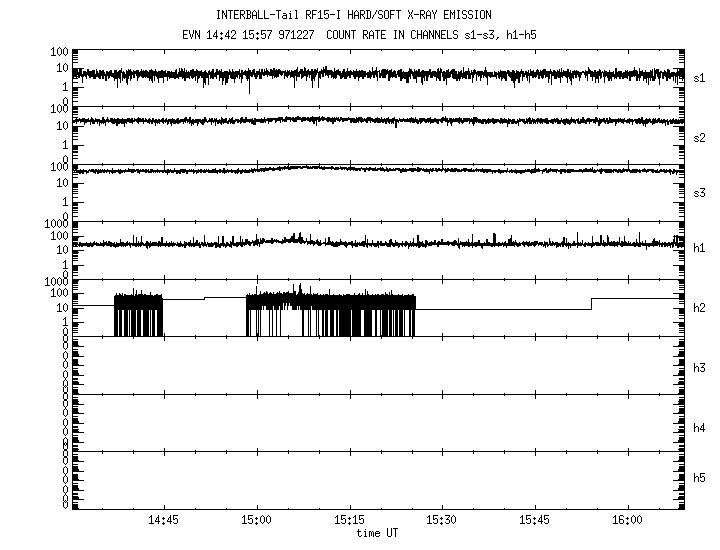Click the h3 channel label

[699, 368]
